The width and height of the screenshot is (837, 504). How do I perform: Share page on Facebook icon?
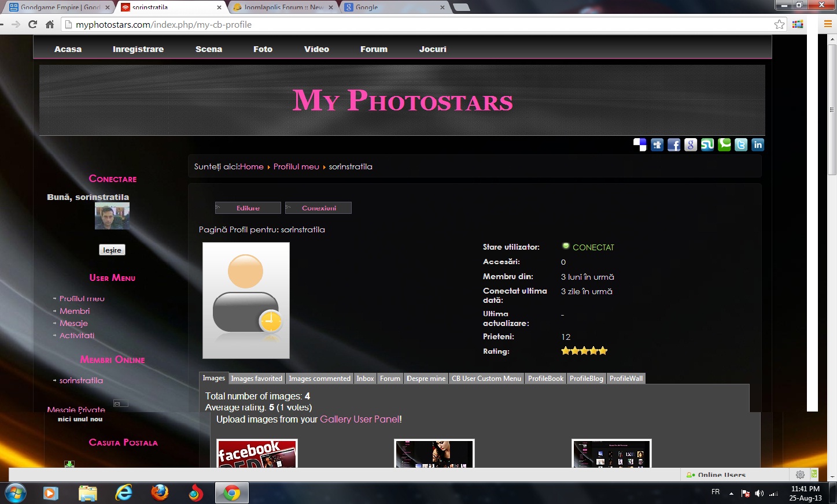674,145
